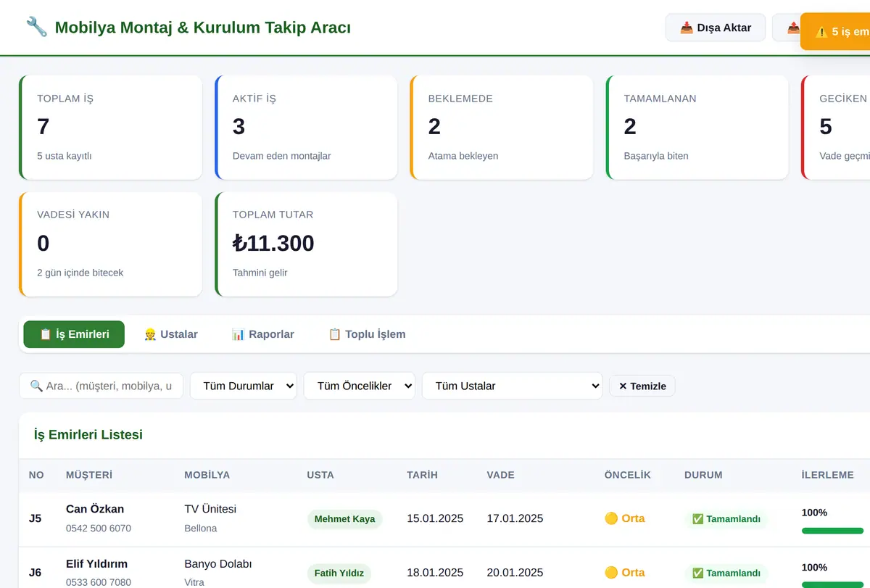870x588 pixels.
Task: Click the yellow priority dot in Can Özkan's row
Action: [x=611, y=518]
